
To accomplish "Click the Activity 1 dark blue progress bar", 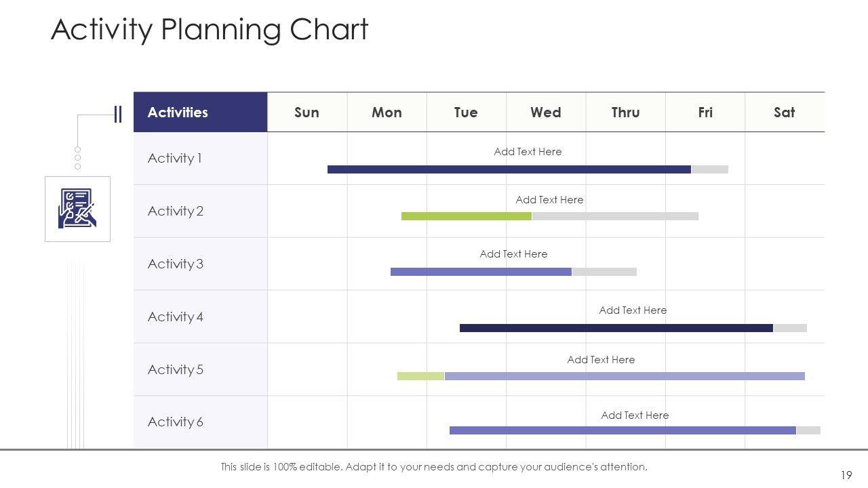I will point(509,169).
